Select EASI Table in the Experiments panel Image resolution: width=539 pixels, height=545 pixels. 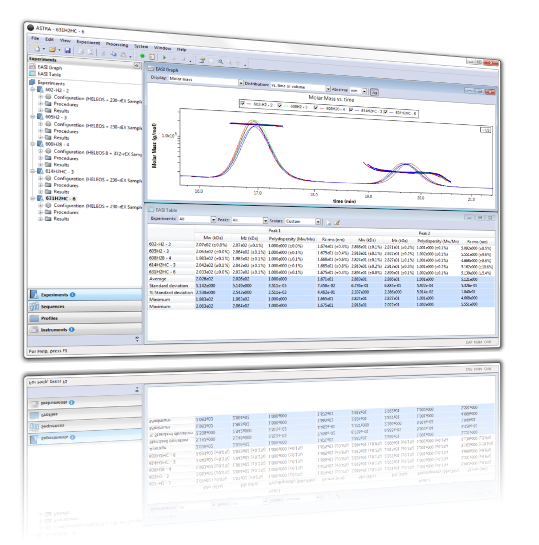click(49, 74)
